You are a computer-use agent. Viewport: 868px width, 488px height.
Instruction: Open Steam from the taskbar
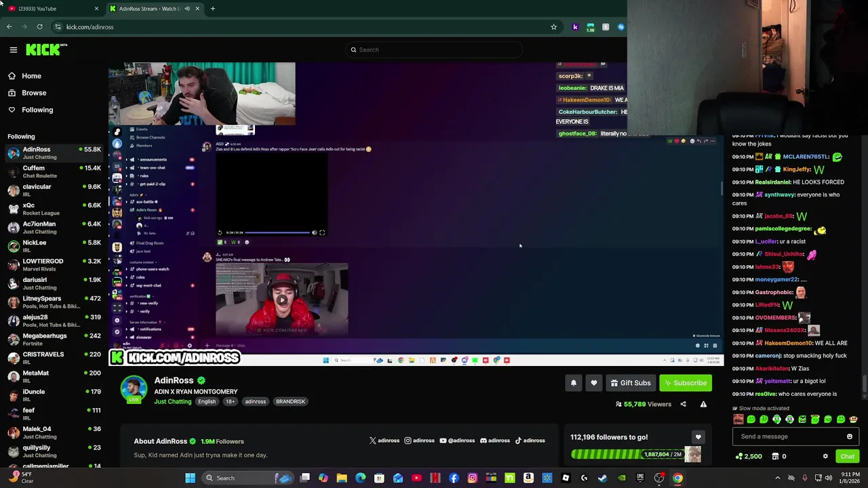point(602,478)
